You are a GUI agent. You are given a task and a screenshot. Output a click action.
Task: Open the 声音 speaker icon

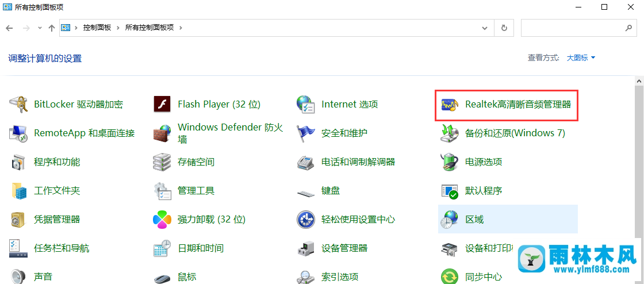[x=18, y=276]
